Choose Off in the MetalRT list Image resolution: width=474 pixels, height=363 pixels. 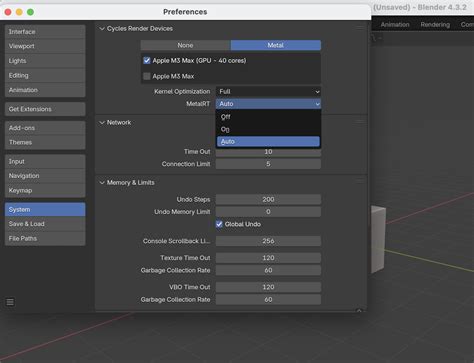click(268, 117)
